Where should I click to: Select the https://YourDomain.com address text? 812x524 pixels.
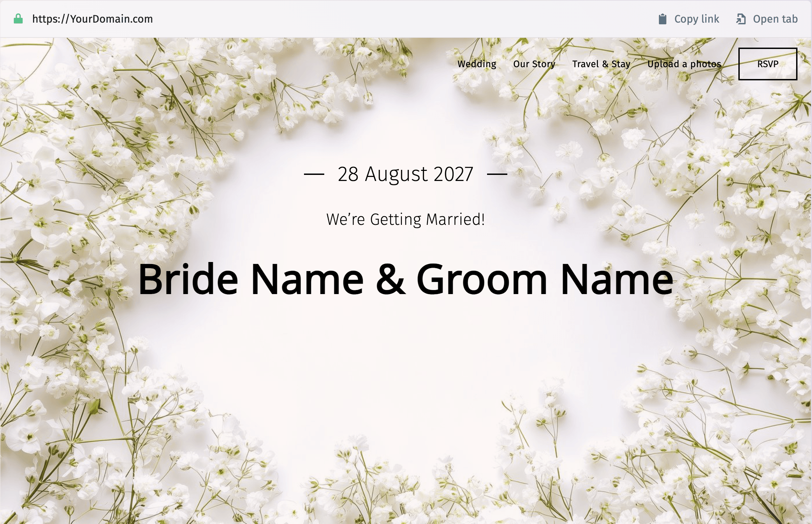click(92, 19)
